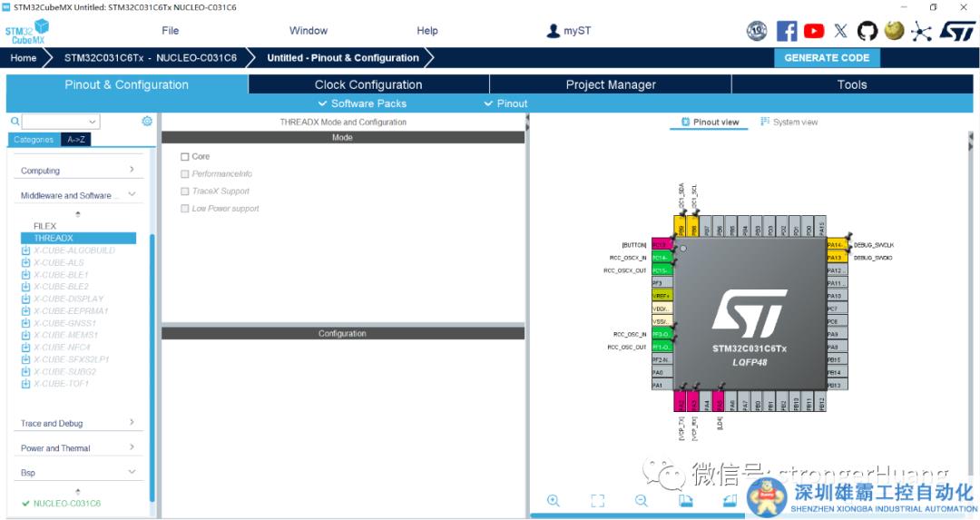
Task: Enable the Core checkbox
Action: (x=185, y=157)
